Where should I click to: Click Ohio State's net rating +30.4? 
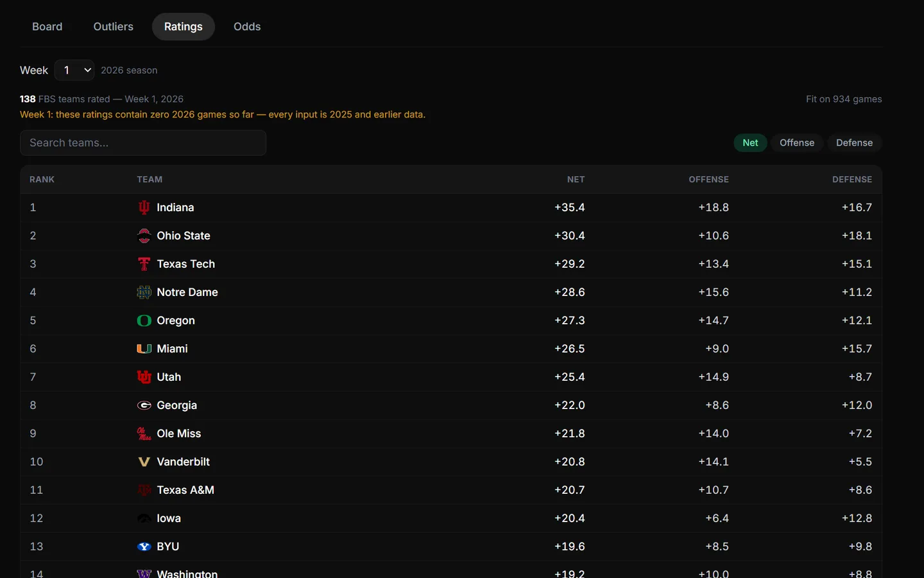click(570, 236)
